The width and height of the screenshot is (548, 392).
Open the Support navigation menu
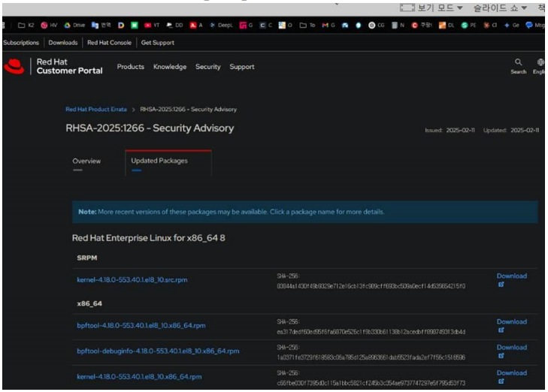(242, 67)
